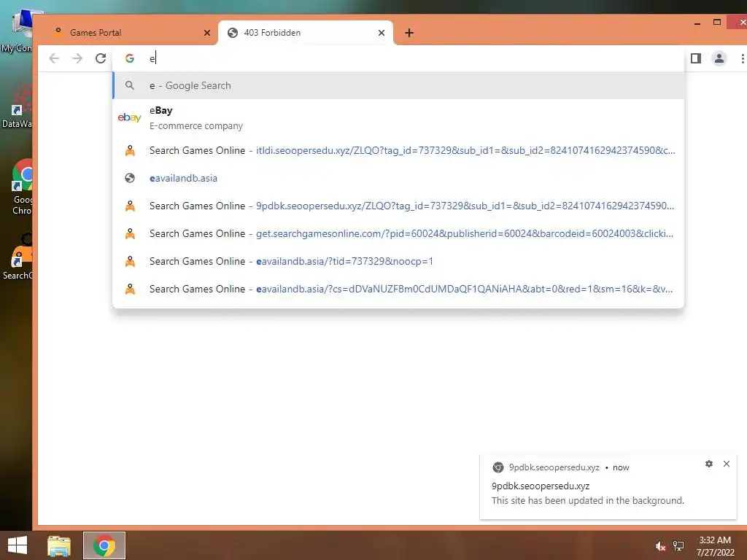This screenshot has width=747, height=560.
Task: Maximize the Chrome window
Action: [x=717, y=22]
